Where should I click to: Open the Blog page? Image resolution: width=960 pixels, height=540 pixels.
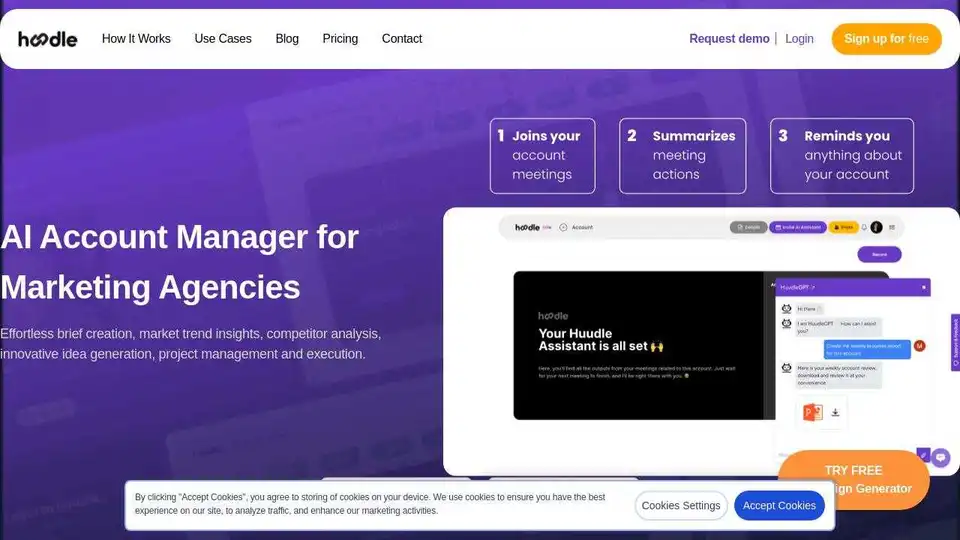point(287,39)
